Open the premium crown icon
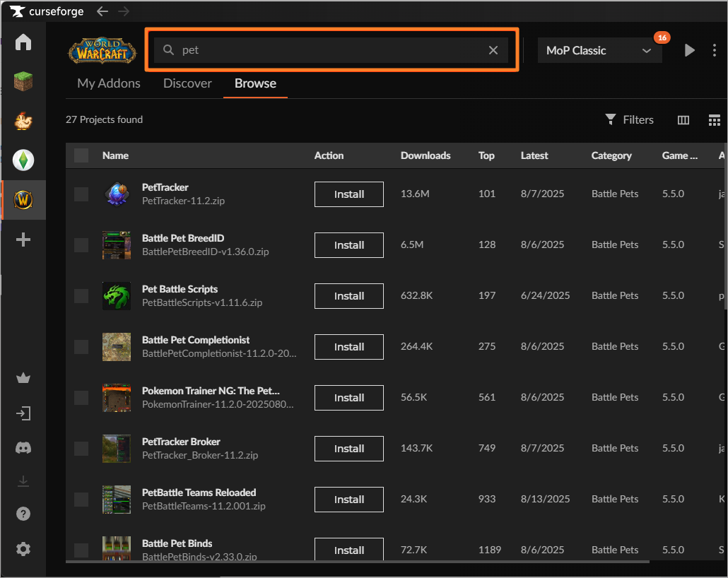 23,378
